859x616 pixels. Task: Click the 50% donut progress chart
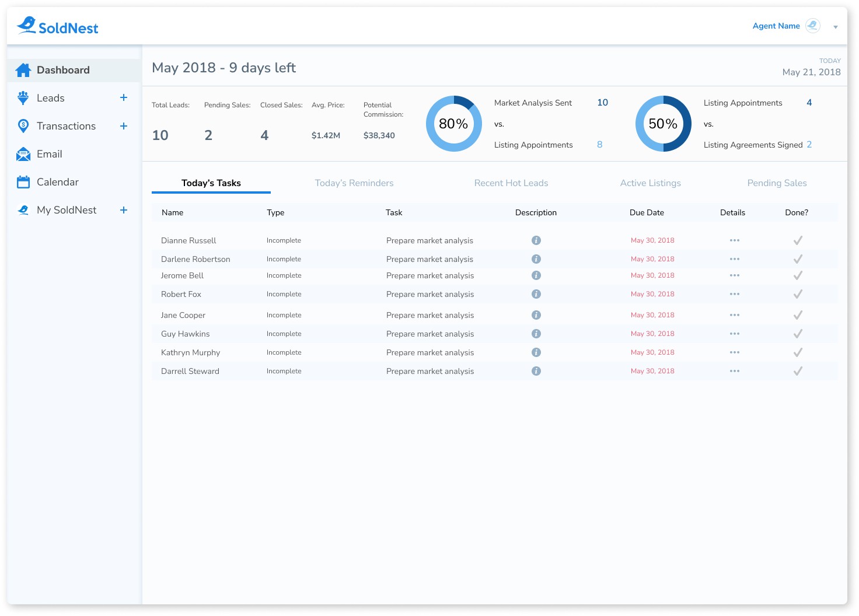coord(664,124)
